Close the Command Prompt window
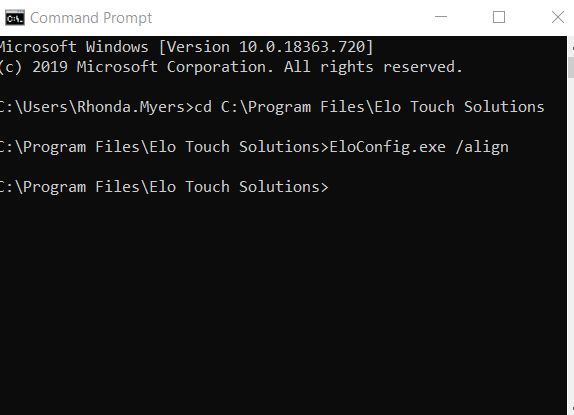 click(558, 17)
